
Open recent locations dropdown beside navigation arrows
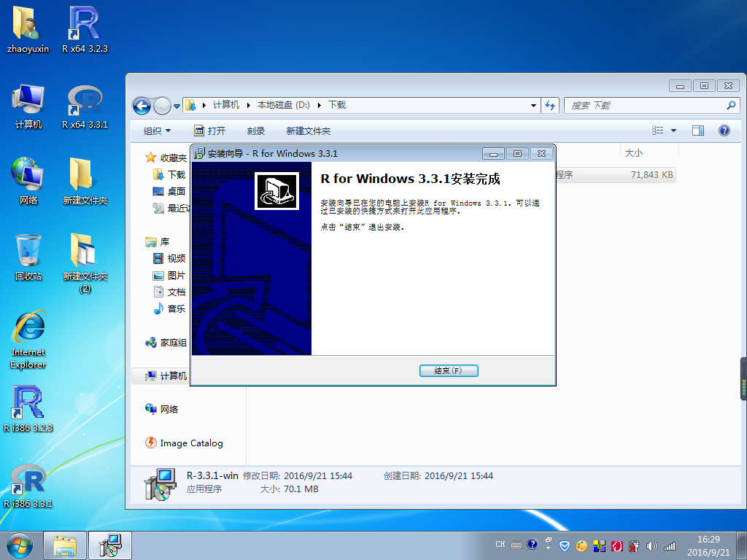pyautogui.click(x=177, y=106)
